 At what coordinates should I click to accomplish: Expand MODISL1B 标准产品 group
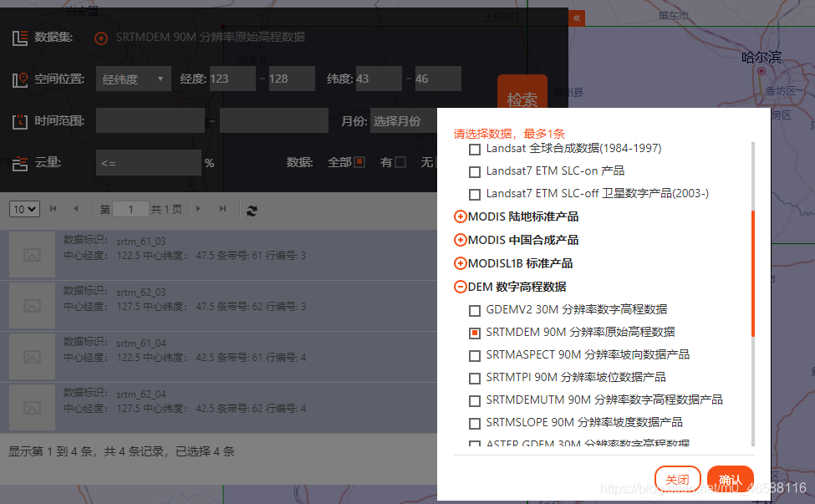[460, 263]
